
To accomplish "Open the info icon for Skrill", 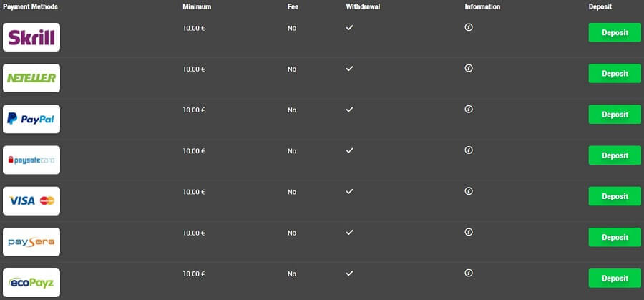I will 469,27.
